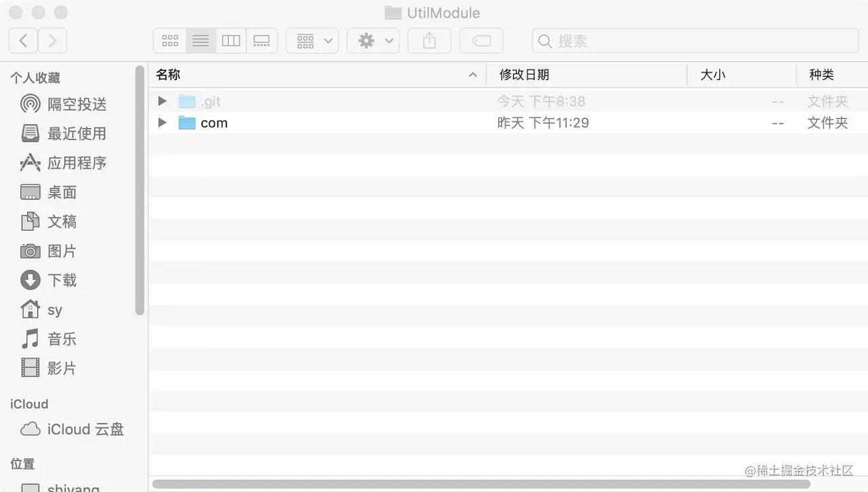Viewport: 868px width, 492px height.
Task: Click the magnifying glass search icon
Action: tap(545, 41)
